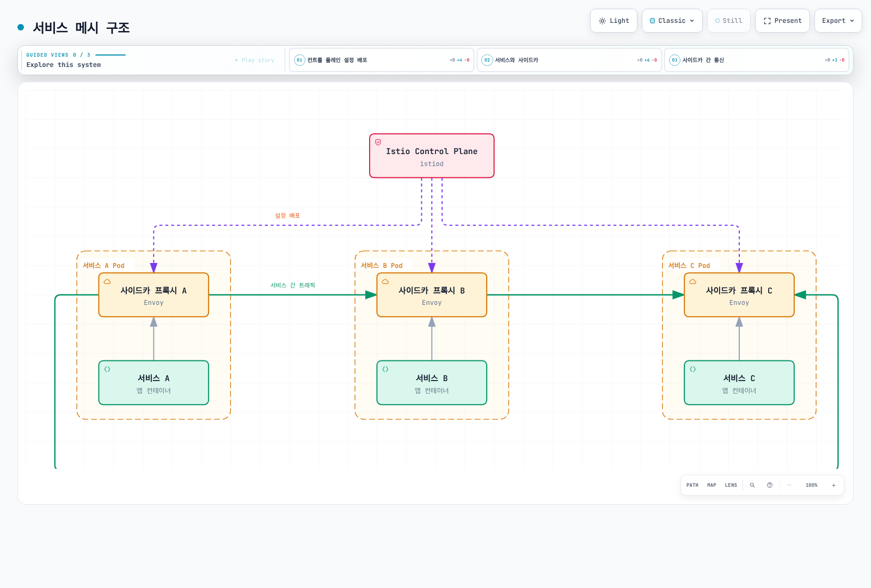The image size is (871, 588).
Task: Open guided view 01 컨트롤 플레인 설정 배포
Action: coord(382,60)
